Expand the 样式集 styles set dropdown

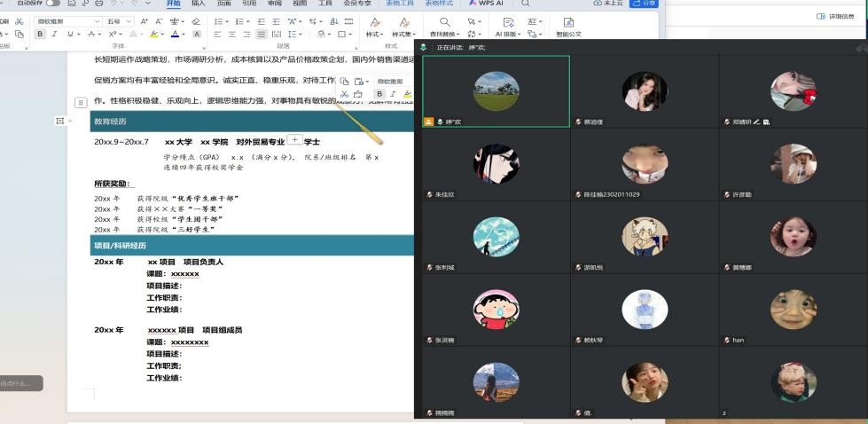pos(404,35)
